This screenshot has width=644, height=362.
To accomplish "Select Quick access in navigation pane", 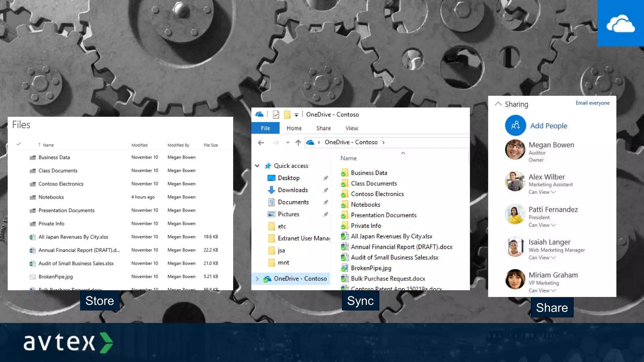I will [291, 166].
